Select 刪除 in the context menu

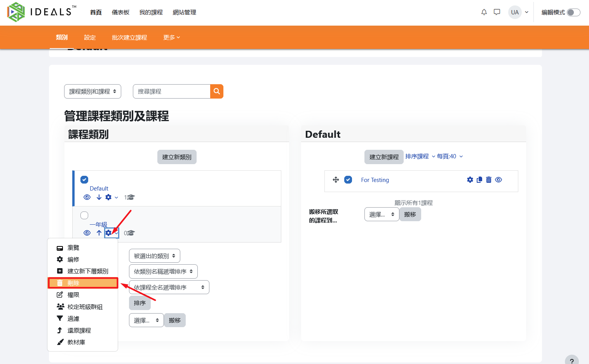(83, 283)
